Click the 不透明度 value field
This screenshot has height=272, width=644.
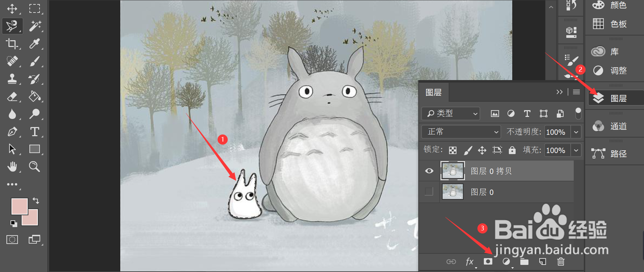point(558,132)
